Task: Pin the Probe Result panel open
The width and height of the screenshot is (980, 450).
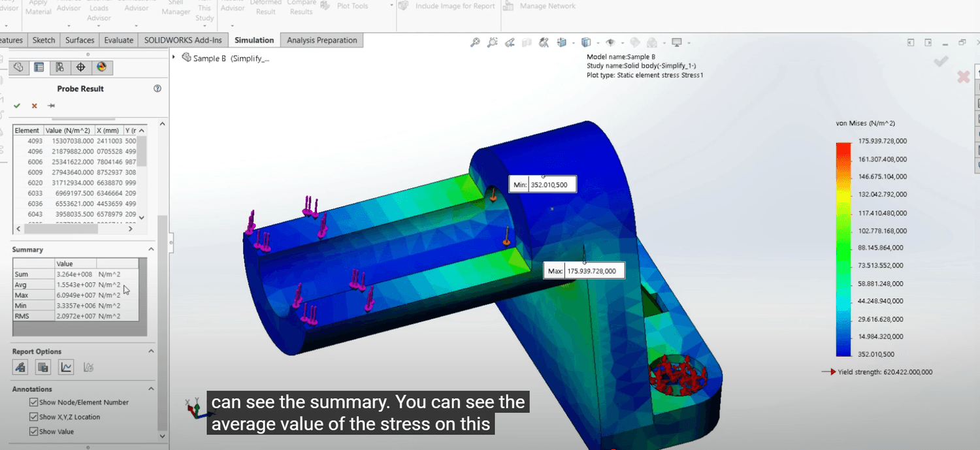Action: coord(51,106)
